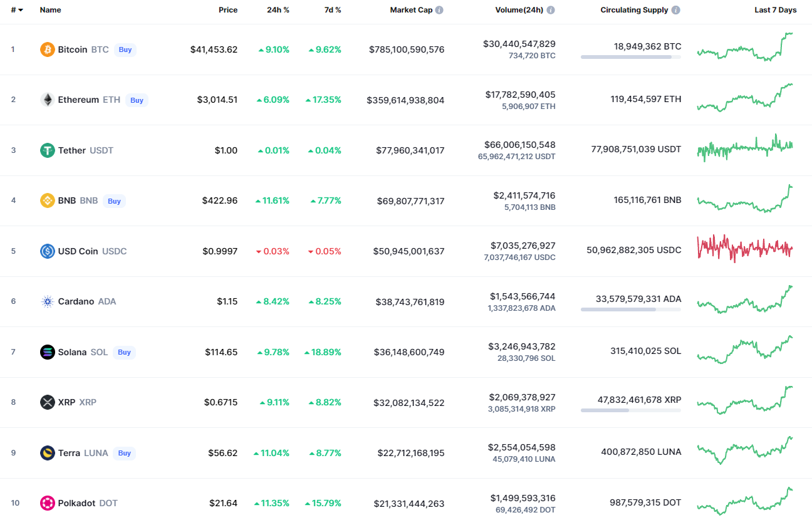812x520 pixels.
Task: Click the Volume(24h) info icon
Action: (x=550, y=10)
